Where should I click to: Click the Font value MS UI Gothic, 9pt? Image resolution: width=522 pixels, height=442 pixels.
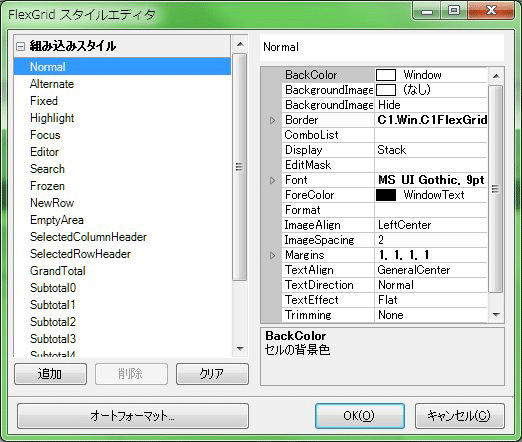[431, 180]
